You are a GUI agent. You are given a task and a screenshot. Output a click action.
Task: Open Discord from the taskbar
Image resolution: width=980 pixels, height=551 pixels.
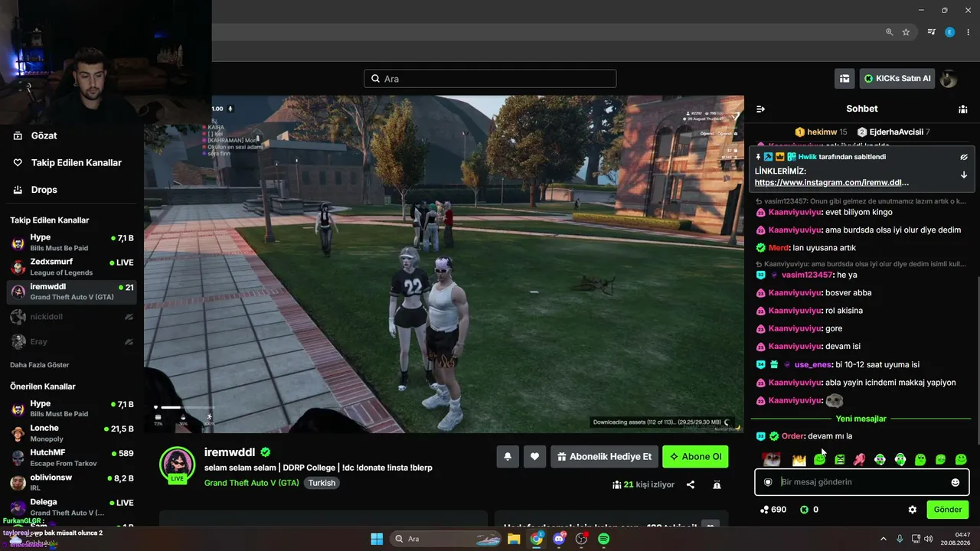(x=558, y=539)
